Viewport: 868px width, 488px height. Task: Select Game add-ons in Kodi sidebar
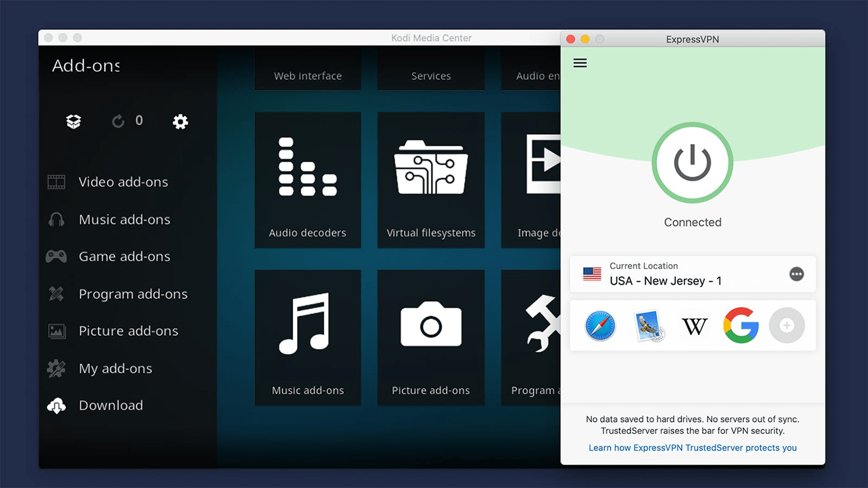[124, 256]
